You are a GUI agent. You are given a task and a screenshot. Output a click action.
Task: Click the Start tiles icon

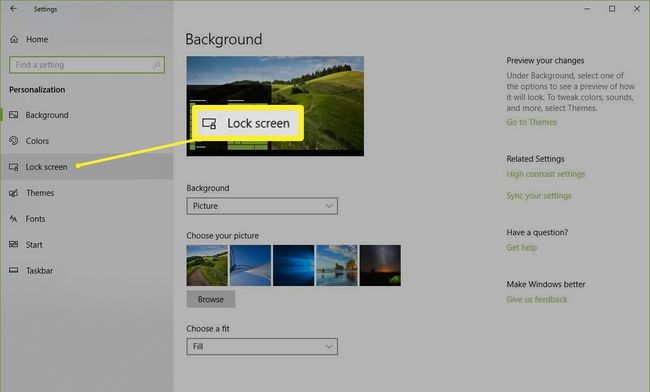[14, 244]
